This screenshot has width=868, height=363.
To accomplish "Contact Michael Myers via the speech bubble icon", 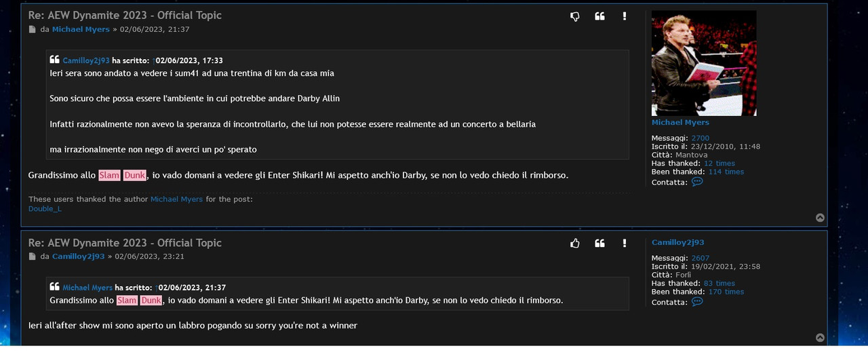I will [x=697, y=182].
